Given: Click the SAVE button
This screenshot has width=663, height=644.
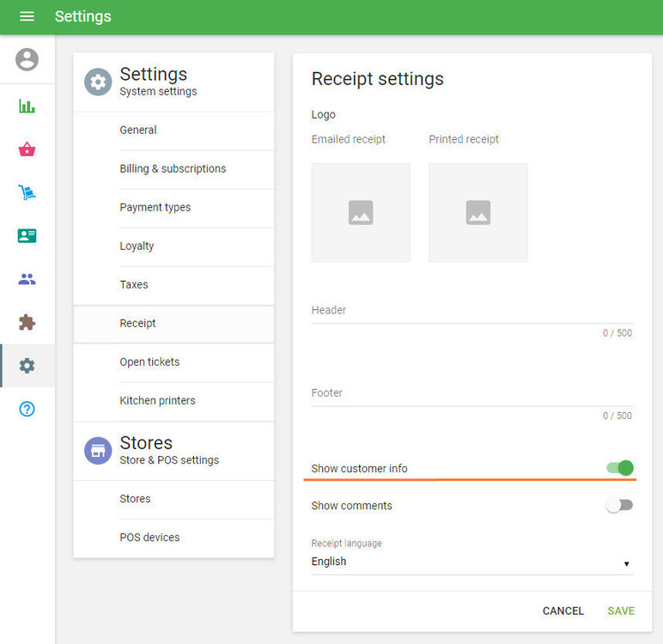Looking at the screenshot, I should (621, 611).
